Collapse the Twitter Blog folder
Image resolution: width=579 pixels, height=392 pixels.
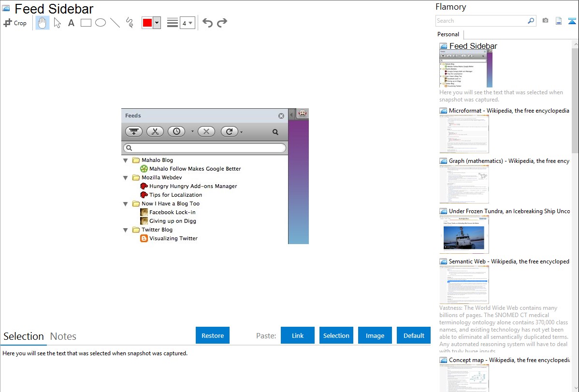[126, 230]
